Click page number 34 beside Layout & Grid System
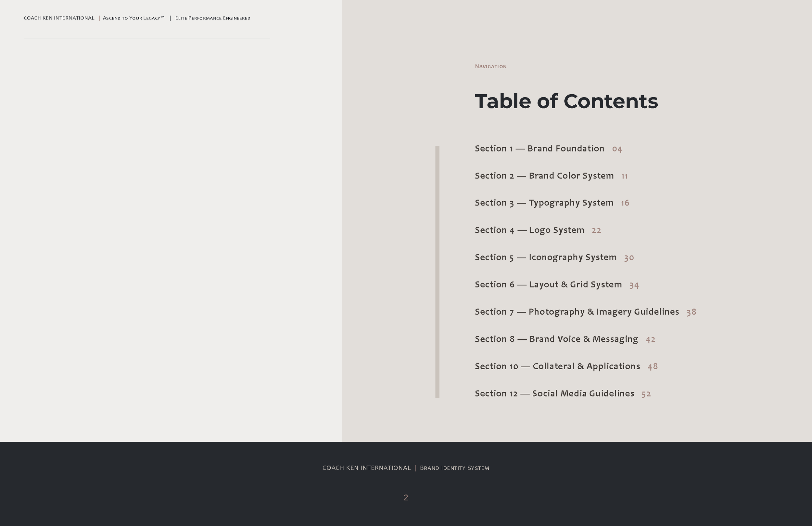 pos(634,285)
